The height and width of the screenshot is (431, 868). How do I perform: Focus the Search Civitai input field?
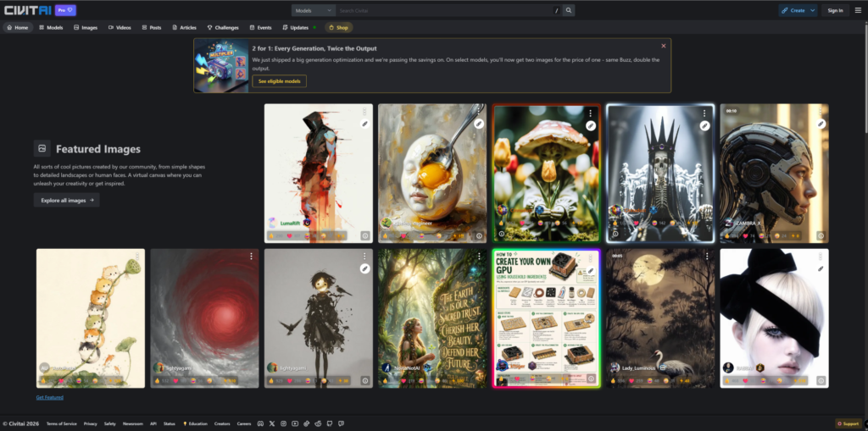coord(446,10)
